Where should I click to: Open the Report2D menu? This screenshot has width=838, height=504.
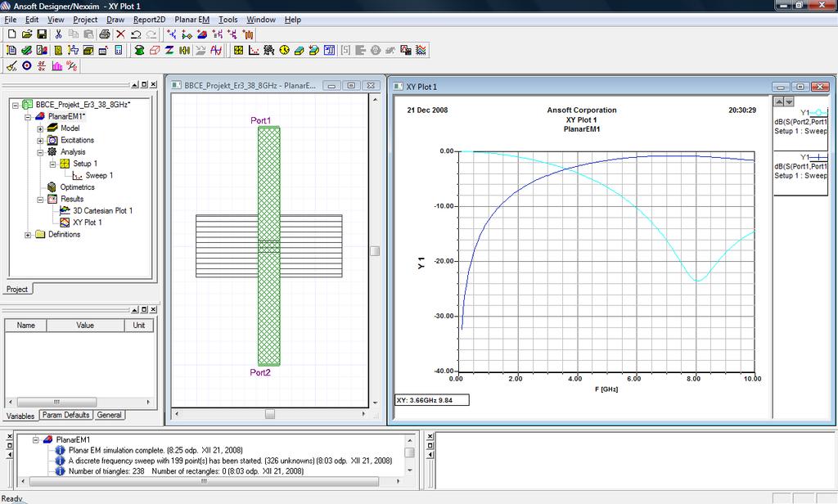tap(149, 20)
